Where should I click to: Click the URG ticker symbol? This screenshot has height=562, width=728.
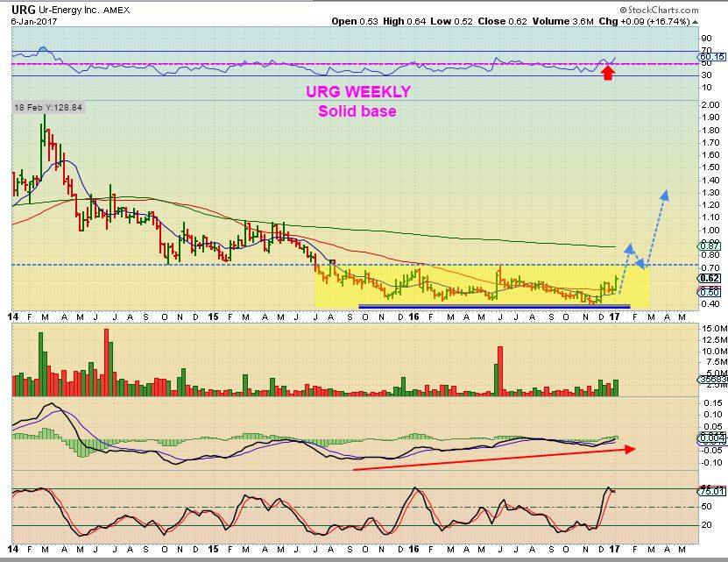click(x=16, y=8)
